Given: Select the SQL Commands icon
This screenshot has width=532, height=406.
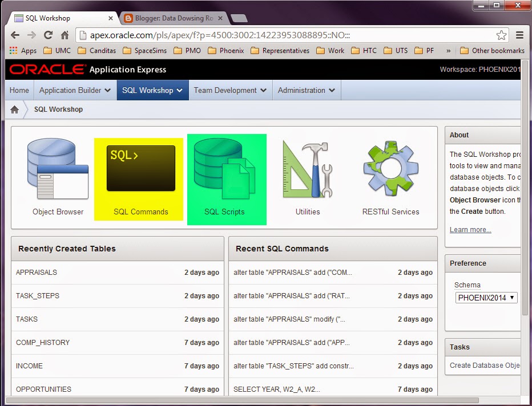Looking at the screenshot, I should click(140, 168).
